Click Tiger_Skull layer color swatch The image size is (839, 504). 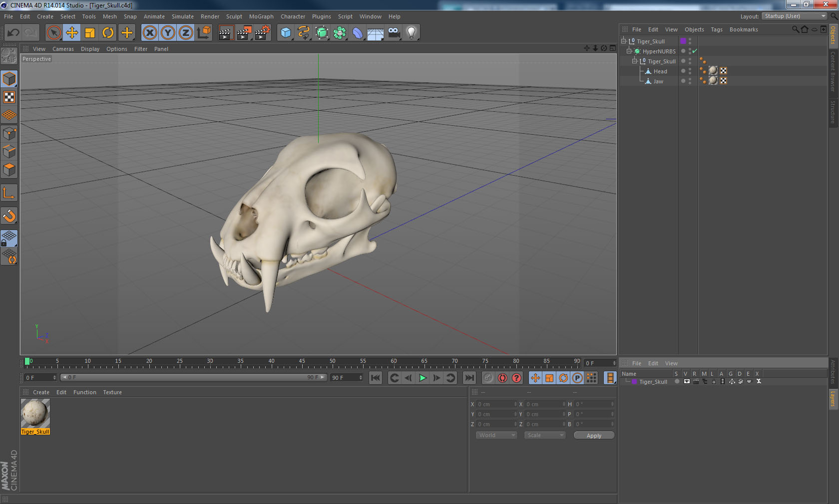[683, 41]
